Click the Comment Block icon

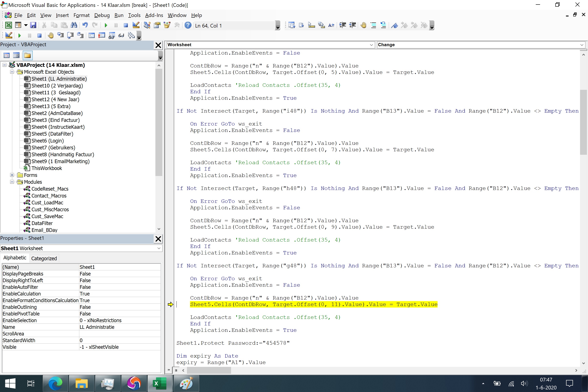[x=373, y=25]
